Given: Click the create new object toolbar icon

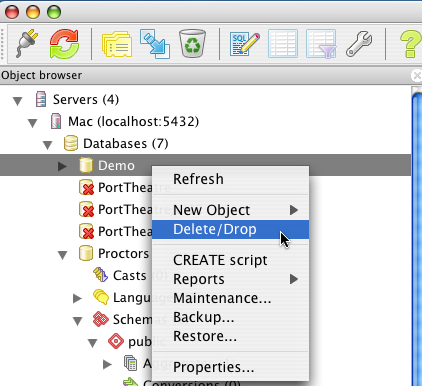Looking at the screenshot, I should tap(155, 44).
